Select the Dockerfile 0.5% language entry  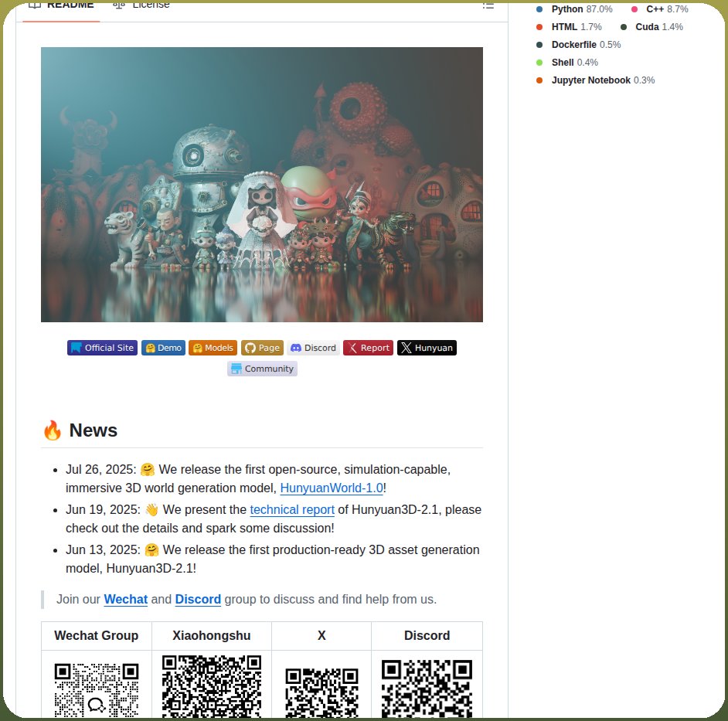click(x=578, y=45)
